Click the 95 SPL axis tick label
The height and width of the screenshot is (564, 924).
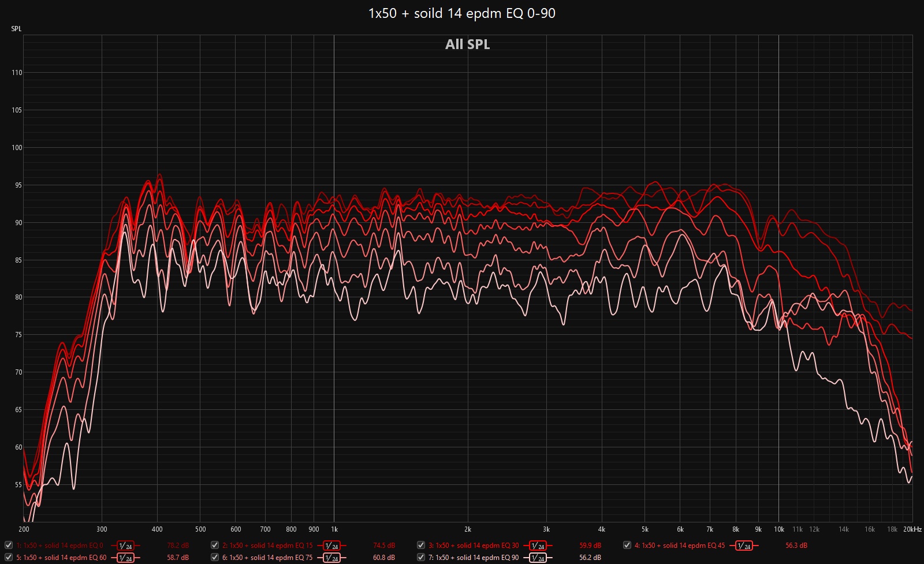[18, 185]
